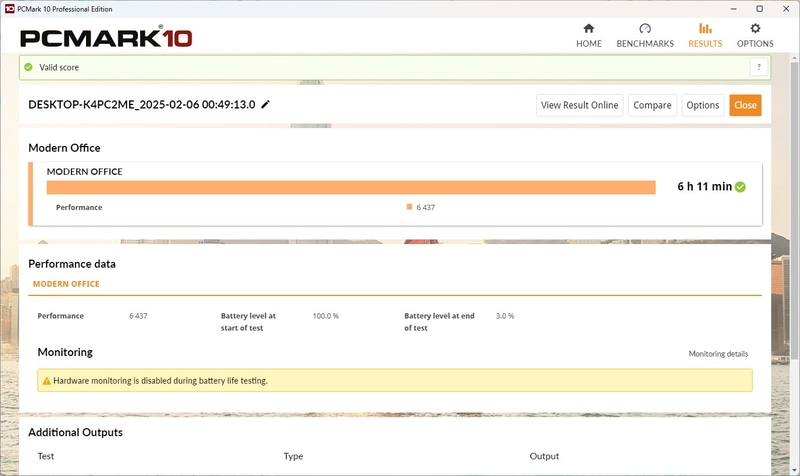Click View Result Online button
This screenshot has height=476, width=800.
580,105
